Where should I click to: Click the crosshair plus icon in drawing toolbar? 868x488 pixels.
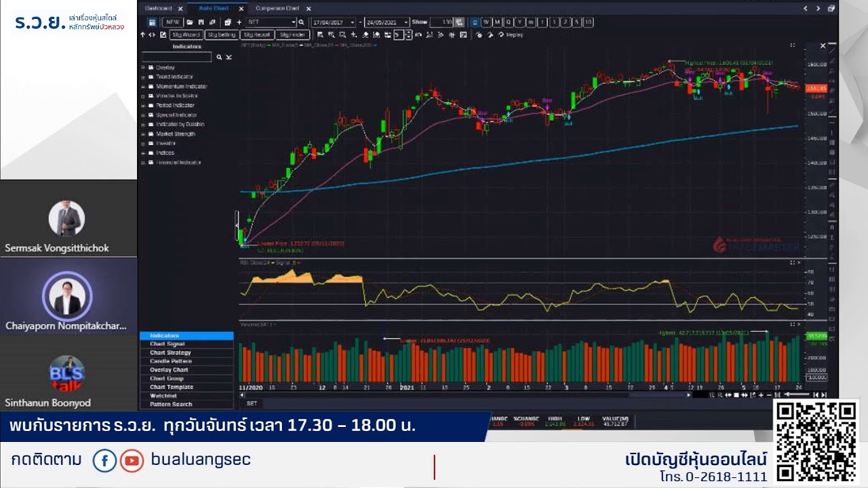pos(354,35)
